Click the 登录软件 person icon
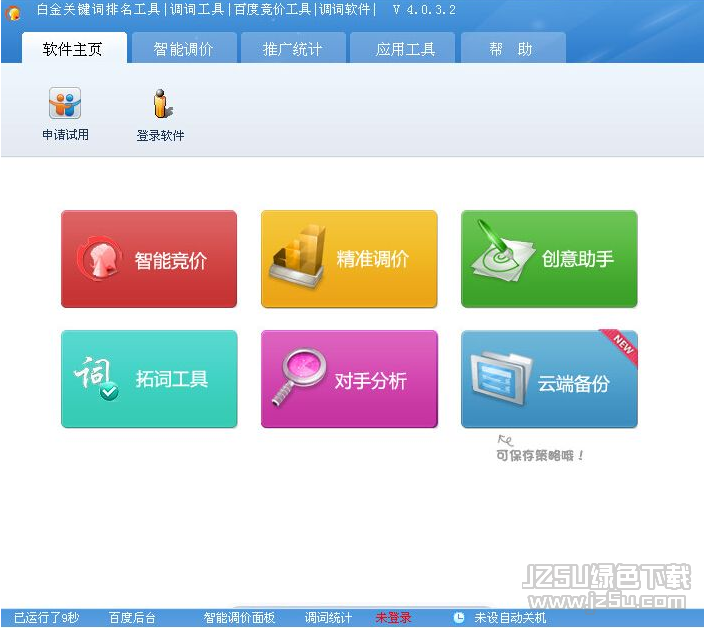This screenshot has height=628, width=704. (161, 104)
